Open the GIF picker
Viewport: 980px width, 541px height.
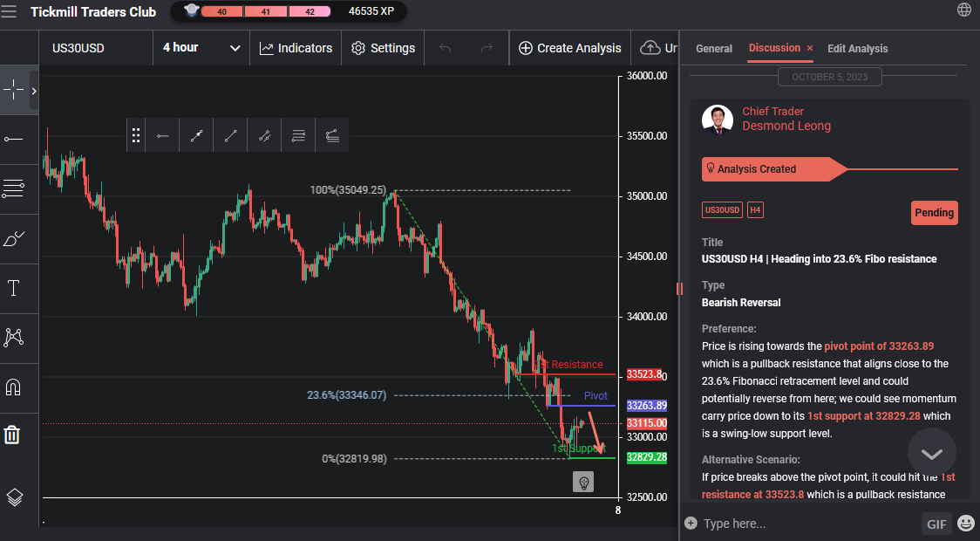pos(936,524)
